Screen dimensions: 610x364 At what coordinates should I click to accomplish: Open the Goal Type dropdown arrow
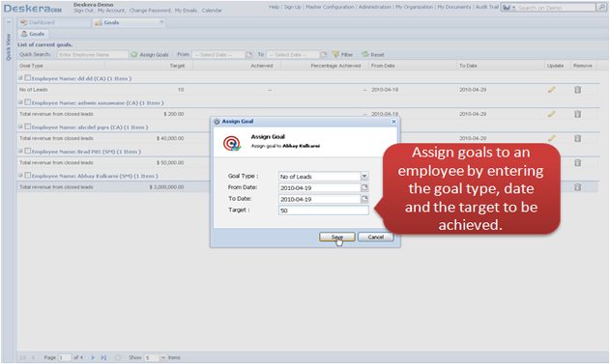364,177
